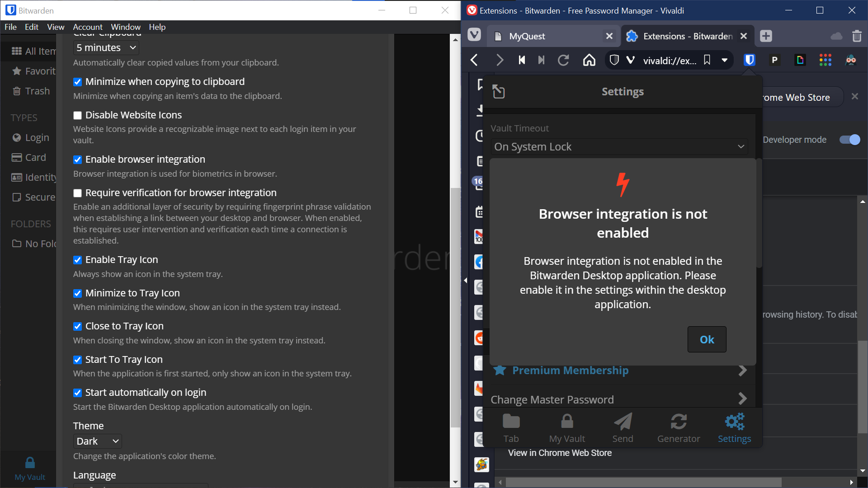The width and height of the screenshot is (868, 488).
Task: Change the 5 minutes clipboard clearing dropdown
Action: click(105, 47)
